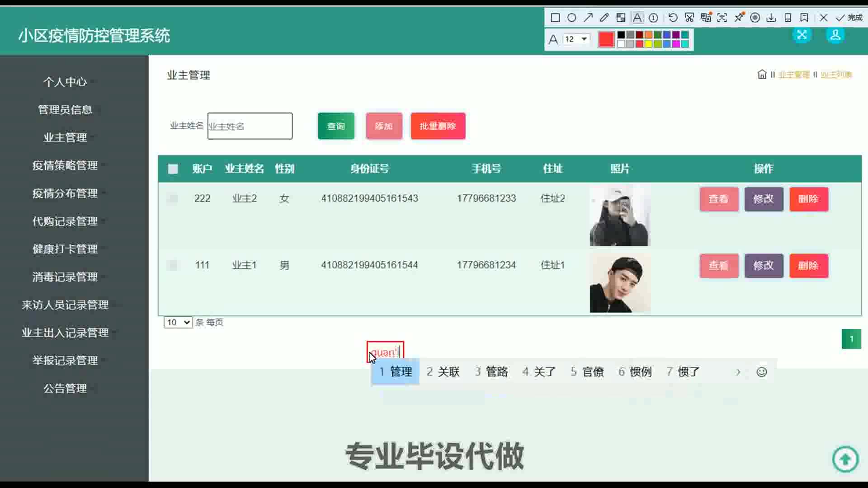Open 健康打卡管理 in the sidebar
Viewport: 868px width, 488px height.
(x=65, y=249)
